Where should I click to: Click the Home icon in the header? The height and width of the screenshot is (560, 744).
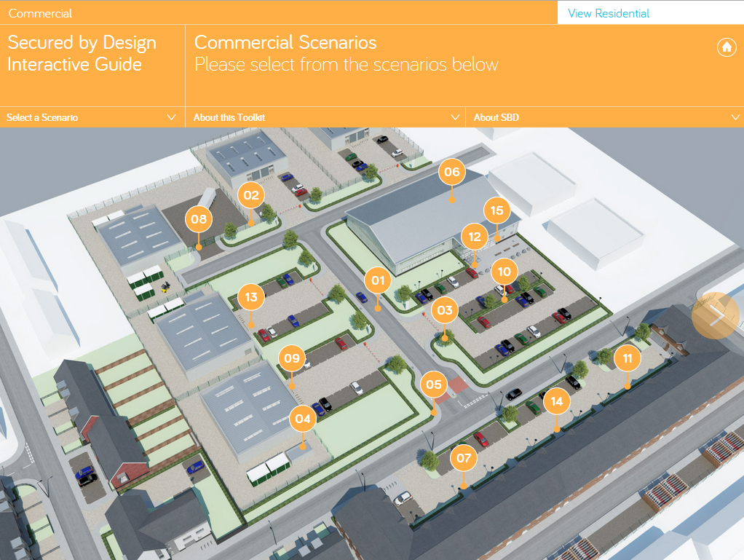tap(726, 47)
